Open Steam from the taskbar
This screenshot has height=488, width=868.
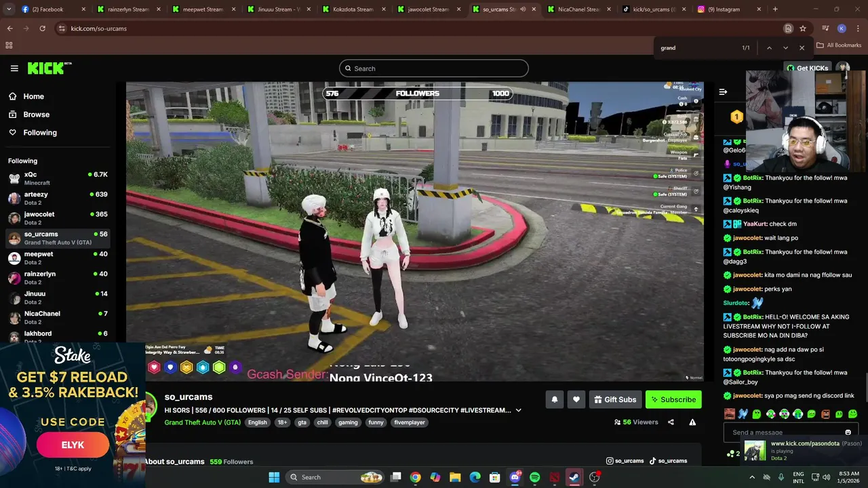point(574,477)
